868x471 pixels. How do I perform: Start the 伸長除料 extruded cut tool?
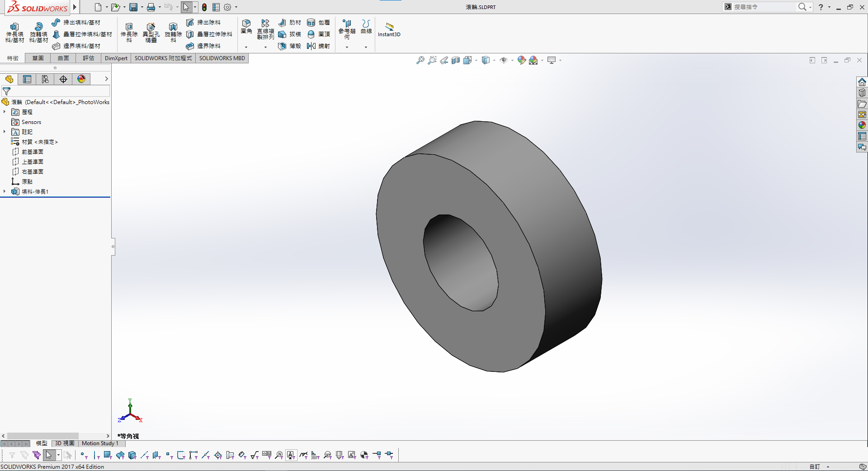coord(129,33)
